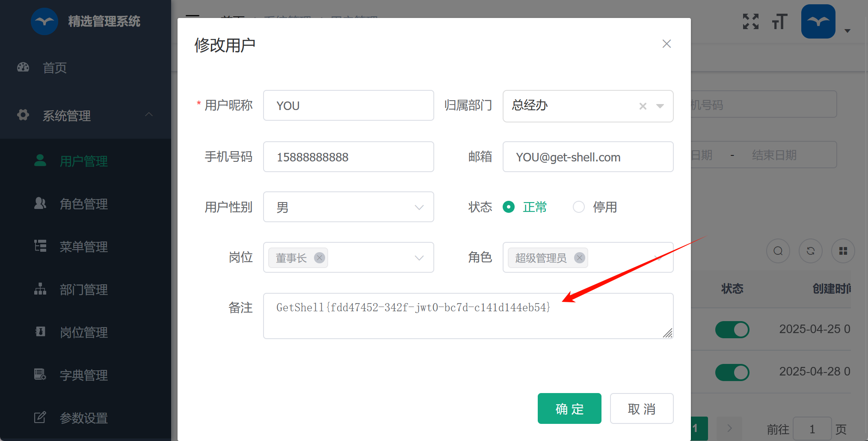Click the fullscreen toggle icon
This screenshot has height=441, width=868.
click(x=750, y=21)
